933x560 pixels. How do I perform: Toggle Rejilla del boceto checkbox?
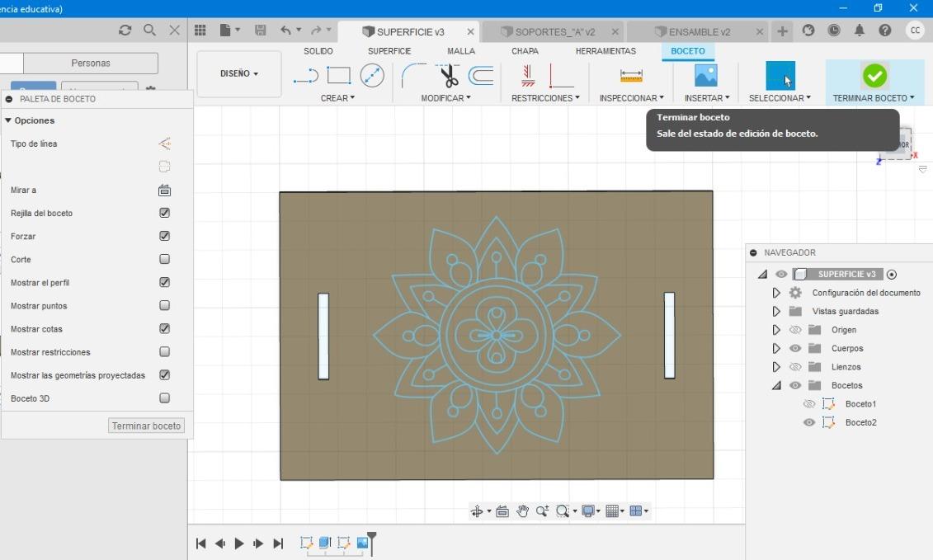click(x=165, y=213)
